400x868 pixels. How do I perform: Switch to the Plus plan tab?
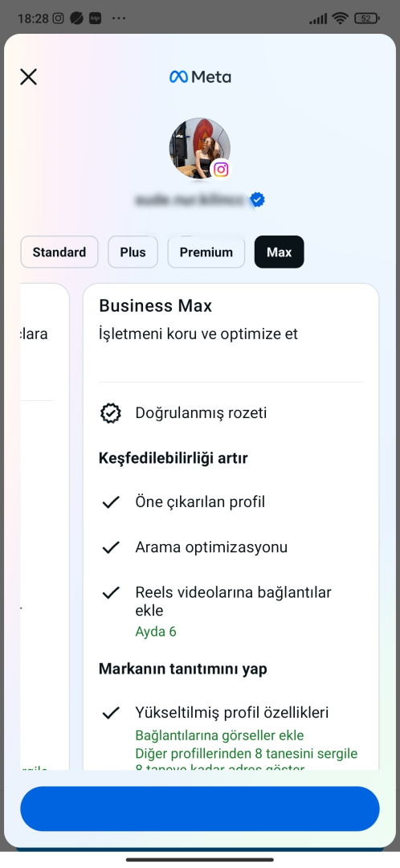click(x=133, y=252)
